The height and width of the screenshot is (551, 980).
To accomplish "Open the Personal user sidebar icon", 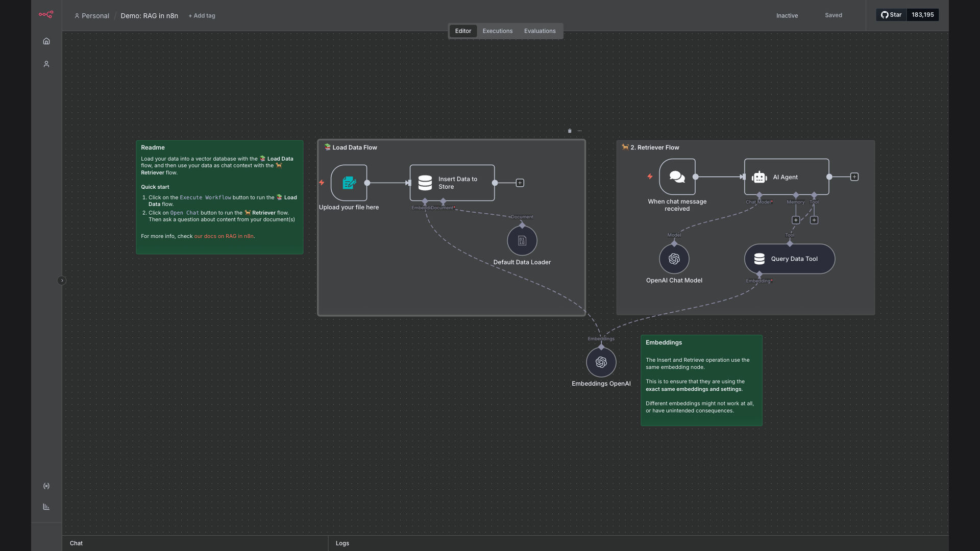I will pos(46,64).
